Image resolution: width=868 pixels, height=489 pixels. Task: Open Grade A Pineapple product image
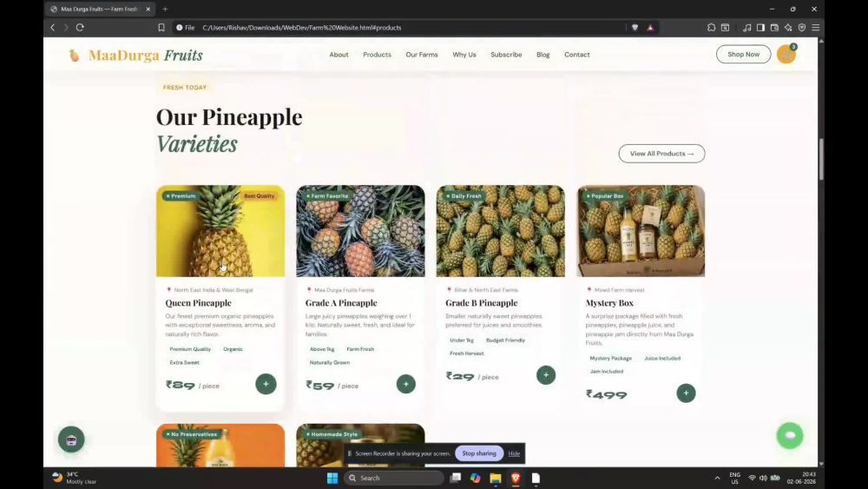(x=360, y=231)
